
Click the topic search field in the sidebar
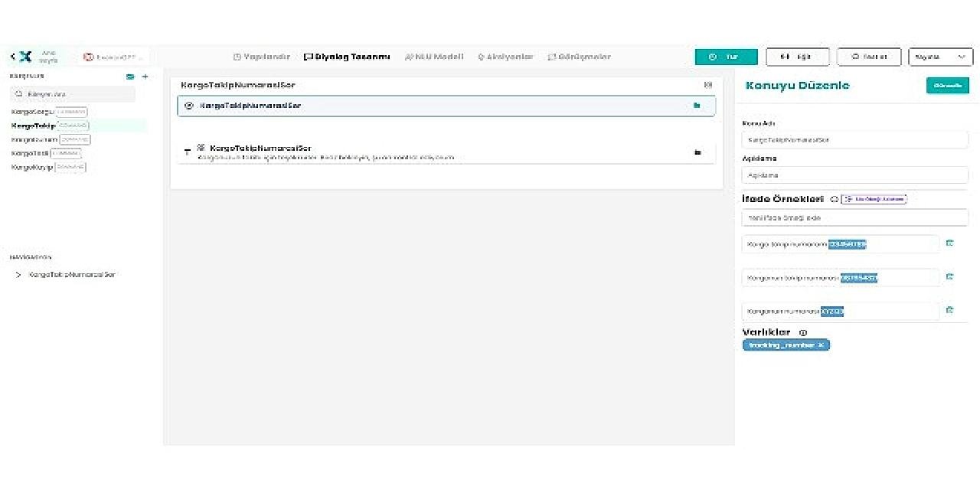click(x=73, y=94)
